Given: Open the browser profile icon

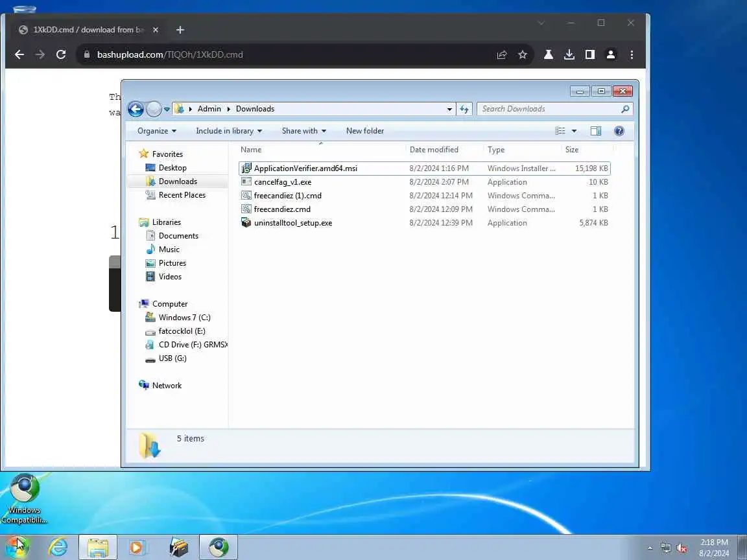Looking at the screenshot, I should [611, 54].
